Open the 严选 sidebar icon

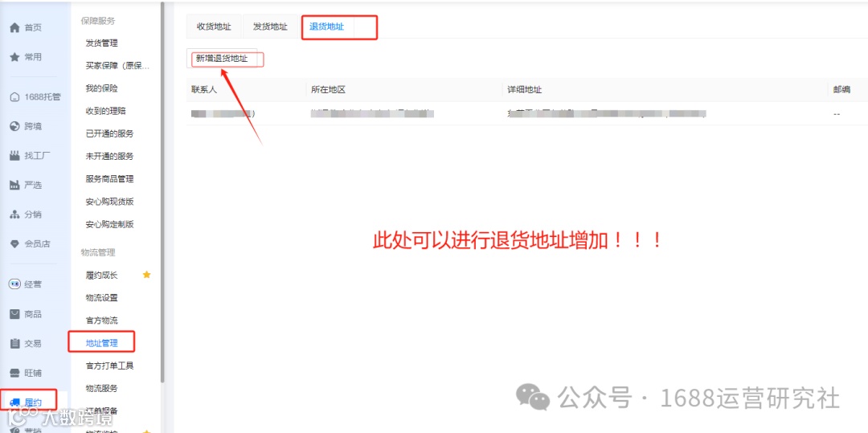point(15,186)
